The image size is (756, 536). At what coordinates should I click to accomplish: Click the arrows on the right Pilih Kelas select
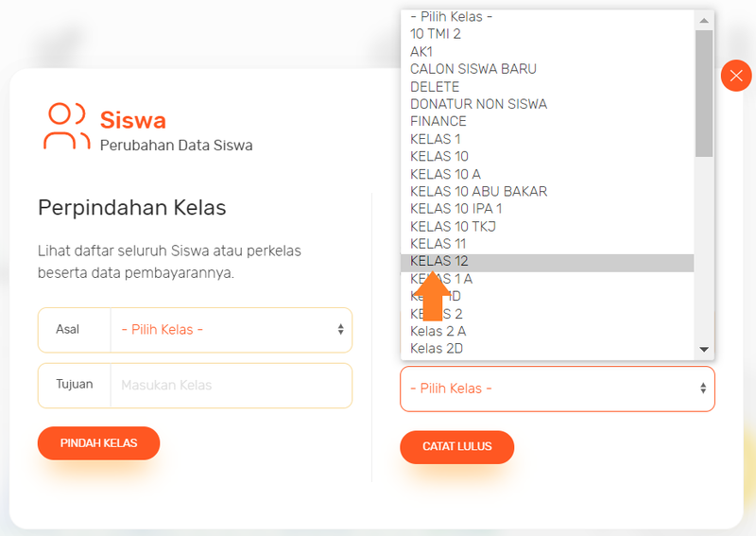point(703,389)
